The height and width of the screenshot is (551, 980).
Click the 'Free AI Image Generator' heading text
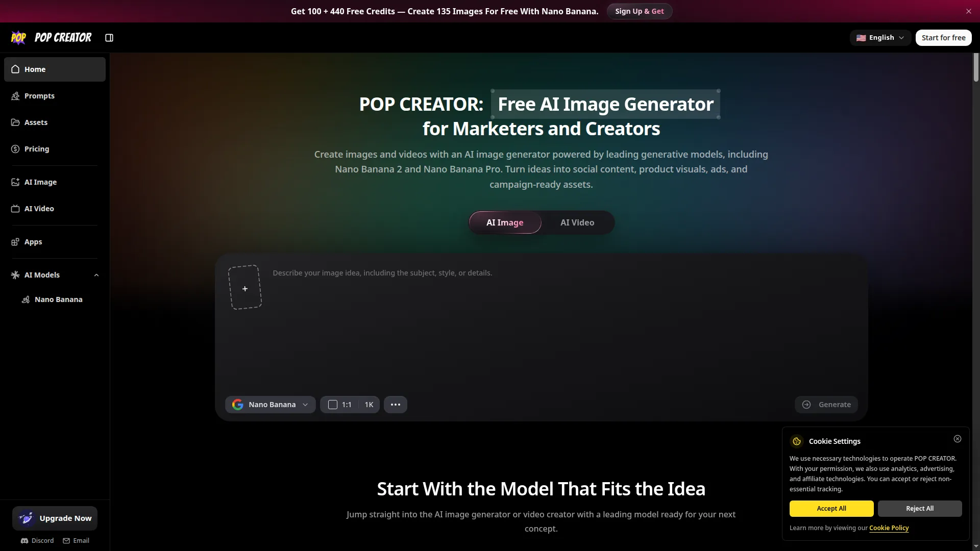605,105
